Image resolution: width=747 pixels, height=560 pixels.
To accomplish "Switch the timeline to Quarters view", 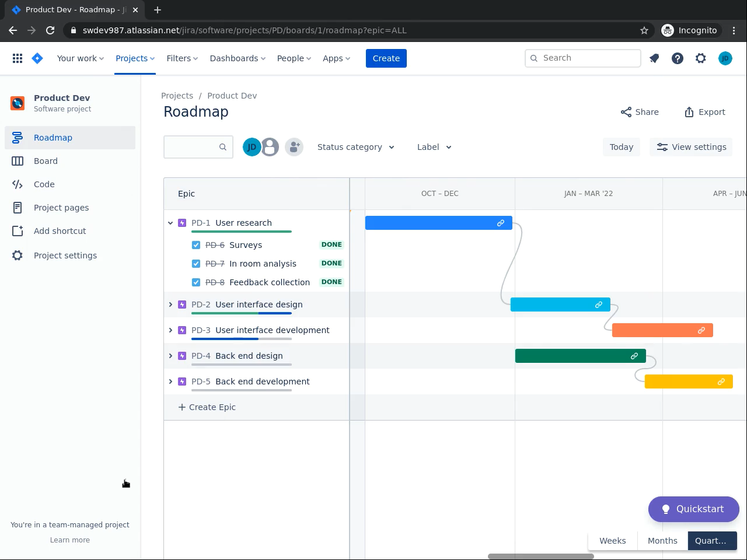I will click(x=712, y=541).
